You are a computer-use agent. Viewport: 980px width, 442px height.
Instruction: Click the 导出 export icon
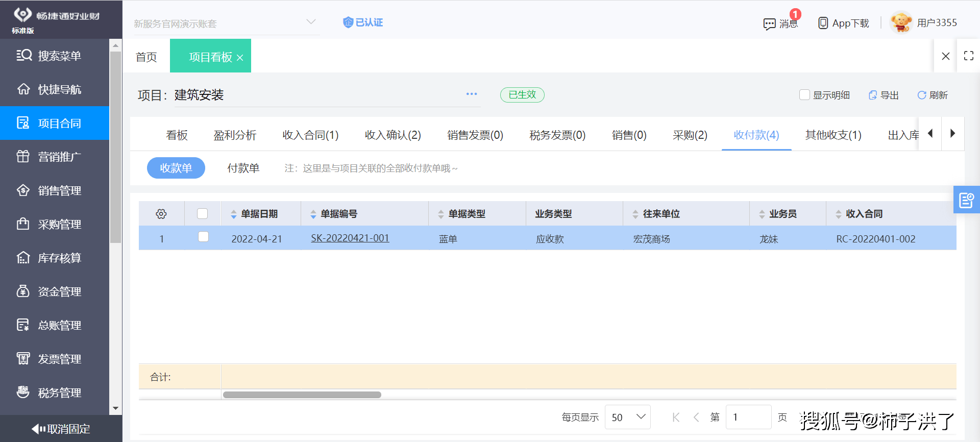pyautogui.click(x=873, y=95)
